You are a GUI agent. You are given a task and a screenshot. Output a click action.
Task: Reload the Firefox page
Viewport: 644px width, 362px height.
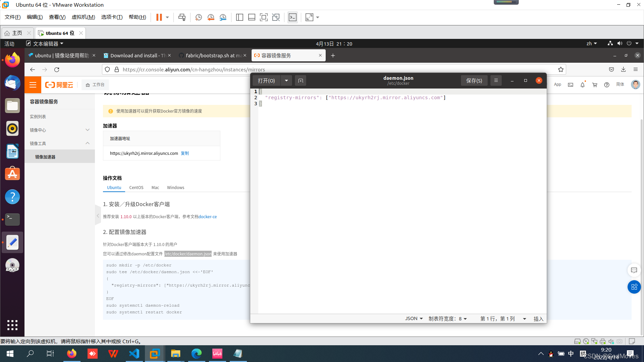57,69
